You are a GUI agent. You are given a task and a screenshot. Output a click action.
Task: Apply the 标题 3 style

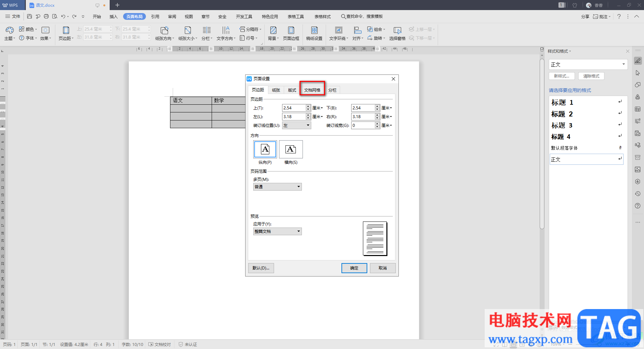click(586, 125)
